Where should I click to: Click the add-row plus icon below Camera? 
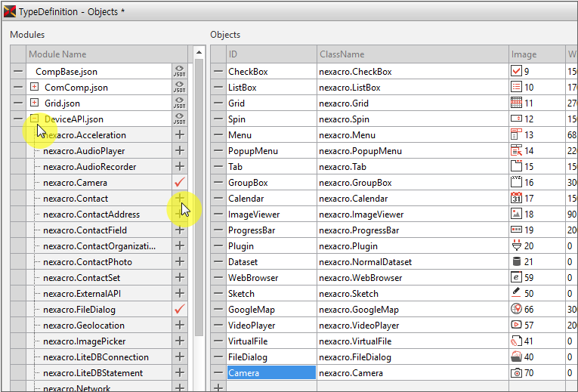[x=218, y=387]
